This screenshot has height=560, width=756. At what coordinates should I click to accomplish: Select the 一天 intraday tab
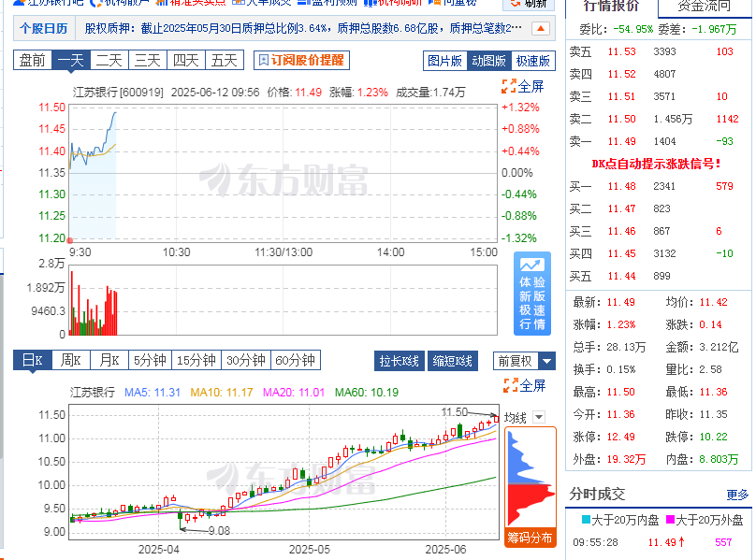(x=71, y=60)
